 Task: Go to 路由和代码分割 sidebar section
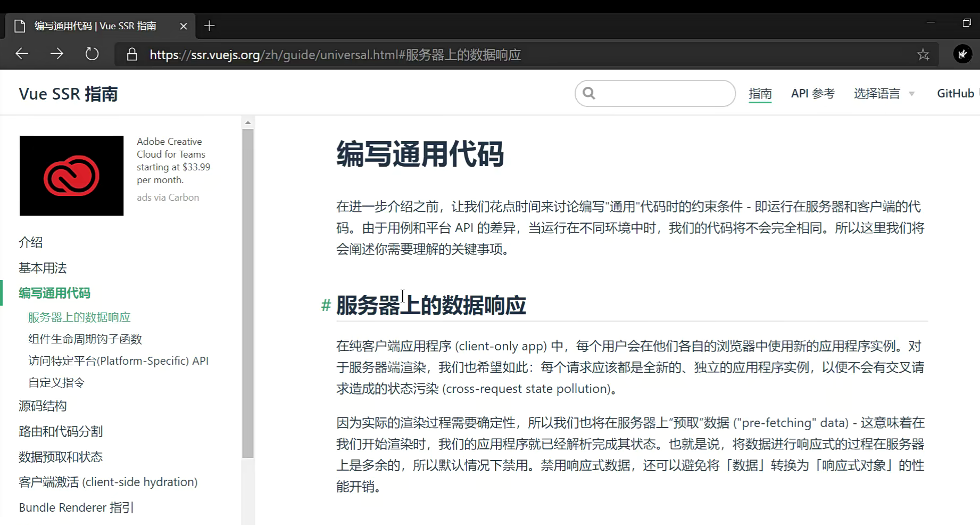[61, 431]
